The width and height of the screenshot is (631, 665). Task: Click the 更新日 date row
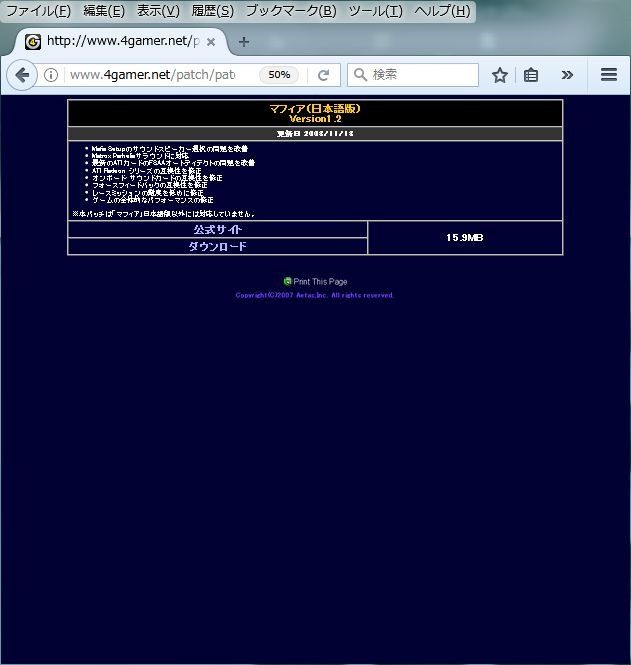[x=315, y=134]
